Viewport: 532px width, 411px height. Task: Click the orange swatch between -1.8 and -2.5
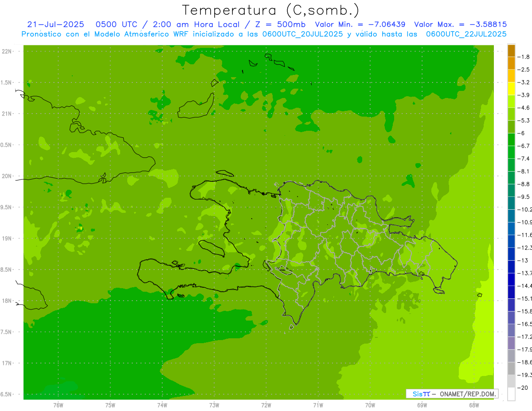(511, 63)
